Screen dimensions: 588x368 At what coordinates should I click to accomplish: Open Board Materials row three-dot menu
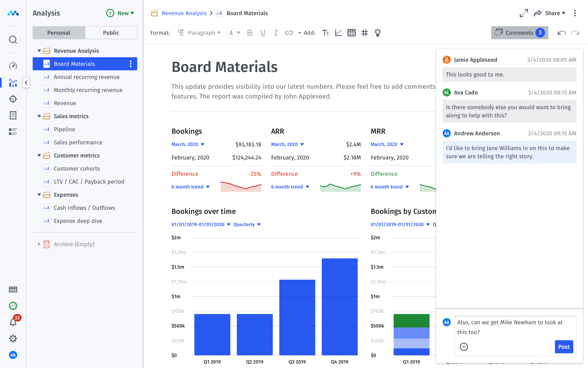131,64
